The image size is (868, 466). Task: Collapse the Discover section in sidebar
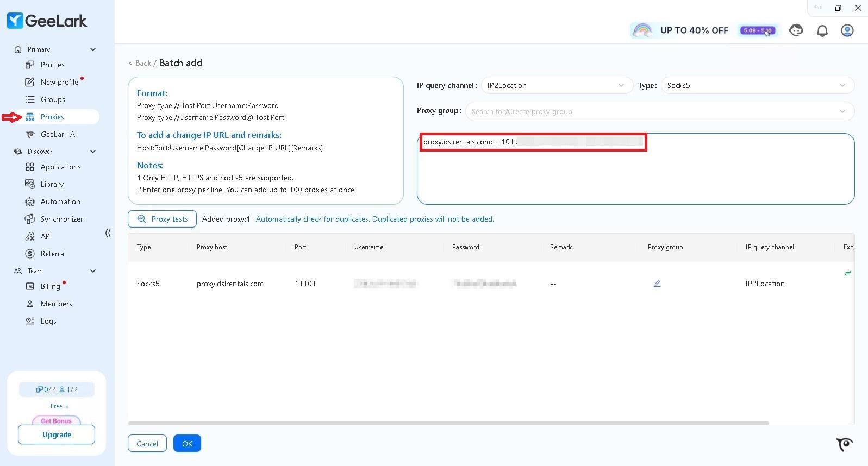tap(93, 152)
